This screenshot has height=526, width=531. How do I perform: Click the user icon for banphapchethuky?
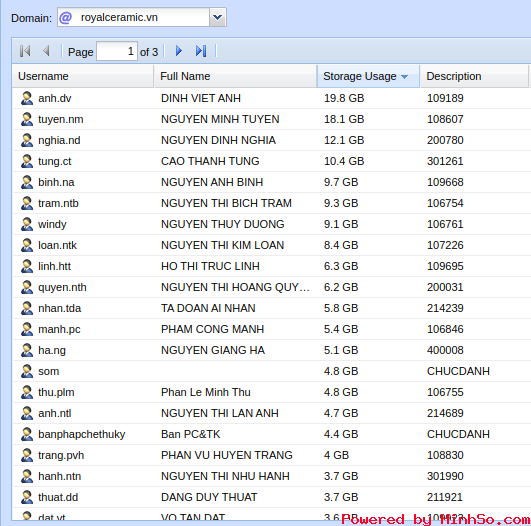coord(27,434)
